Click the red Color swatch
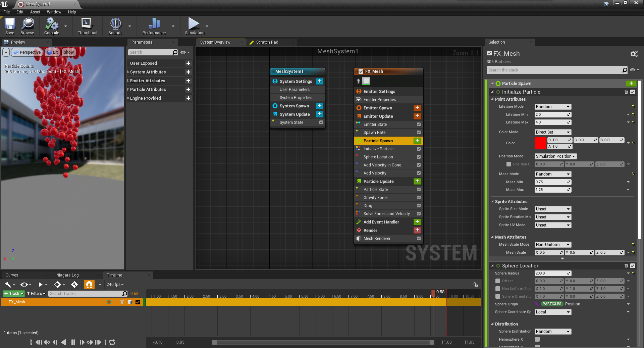The width and height of the screenshot is (644, 348). pos(540,143)
